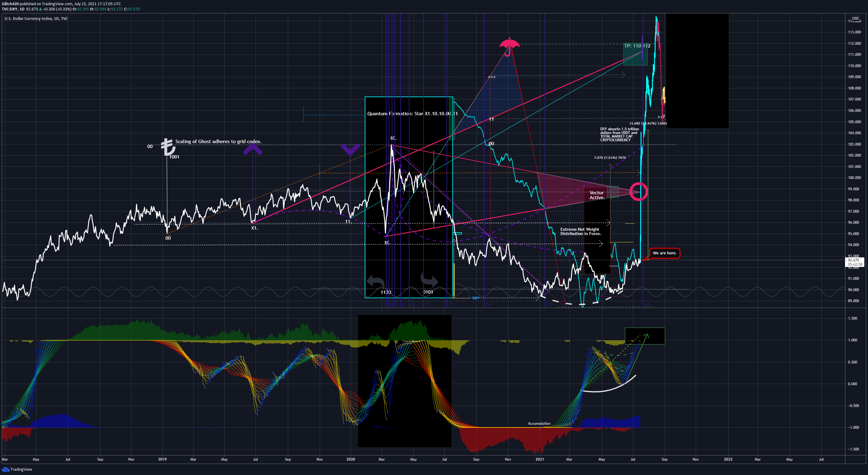
Task: Select the '7.070 (7.51%) 7070' measurement label
Action: [610, 158]
